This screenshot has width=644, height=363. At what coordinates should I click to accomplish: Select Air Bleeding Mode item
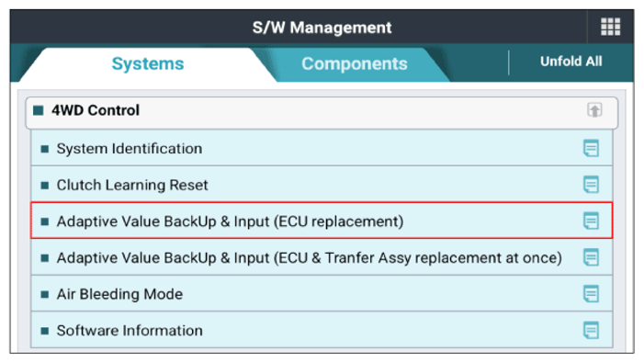point(322,294)
